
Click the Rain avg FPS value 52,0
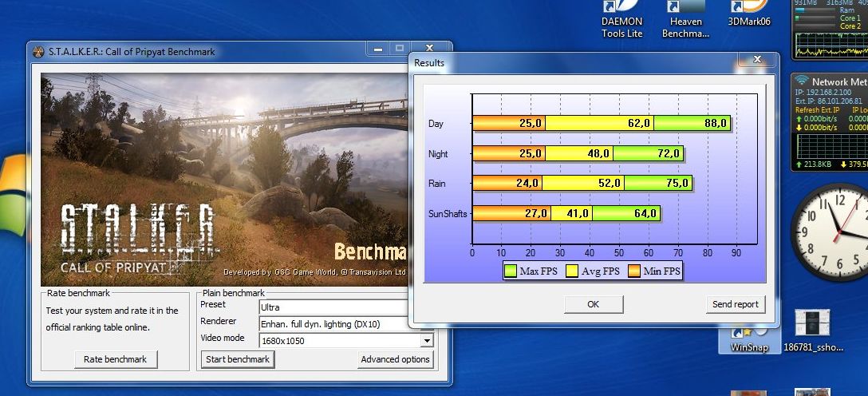coord(610,183)
